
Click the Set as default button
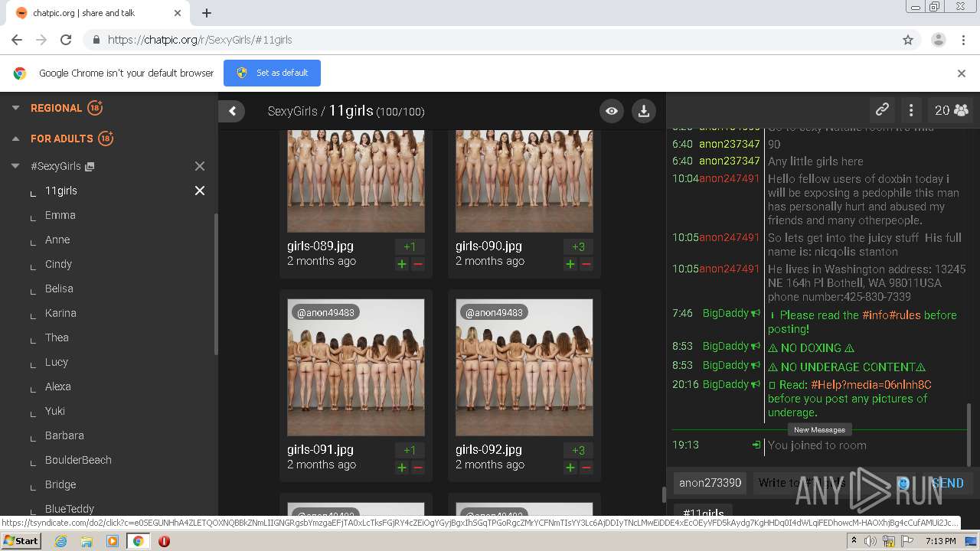pyautogui.click(x=272, y=73)
